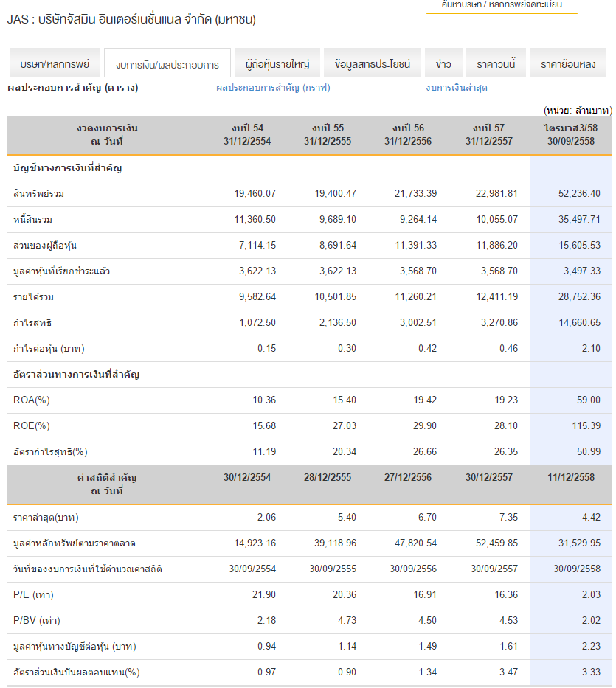Image resolution: width=616 pixels, height=688 pixels.
Task: Click the ROE(%) row label
Action: [x=32, y=426]
